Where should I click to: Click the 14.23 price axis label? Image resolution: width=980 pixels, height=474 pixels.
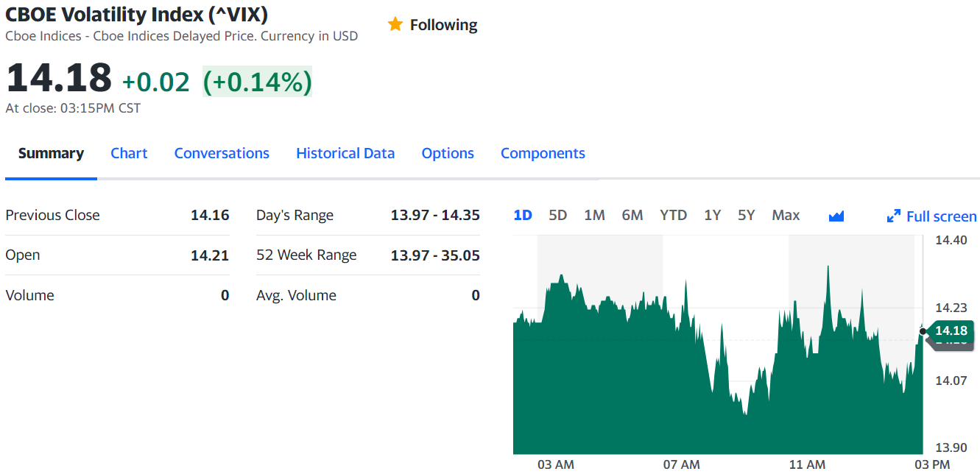pos(951,308)
